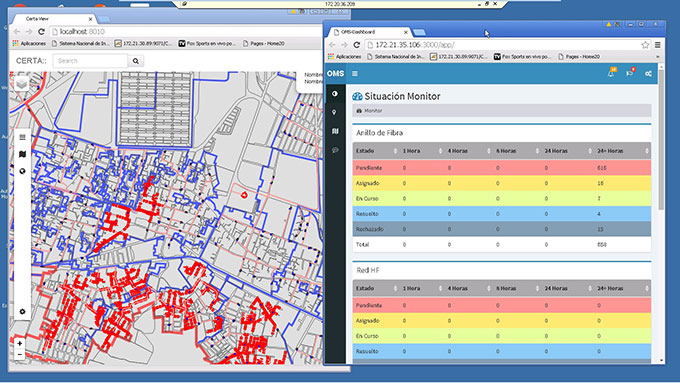Open the hamburger menu on map sidebar
This screenshot has height=383, width=680.
23,137
